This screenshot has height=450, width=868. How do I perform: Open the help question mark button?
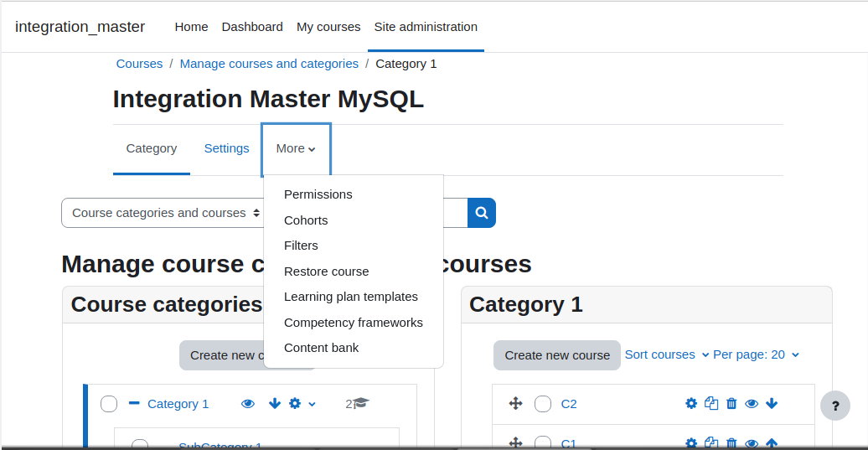click(834, 406)
